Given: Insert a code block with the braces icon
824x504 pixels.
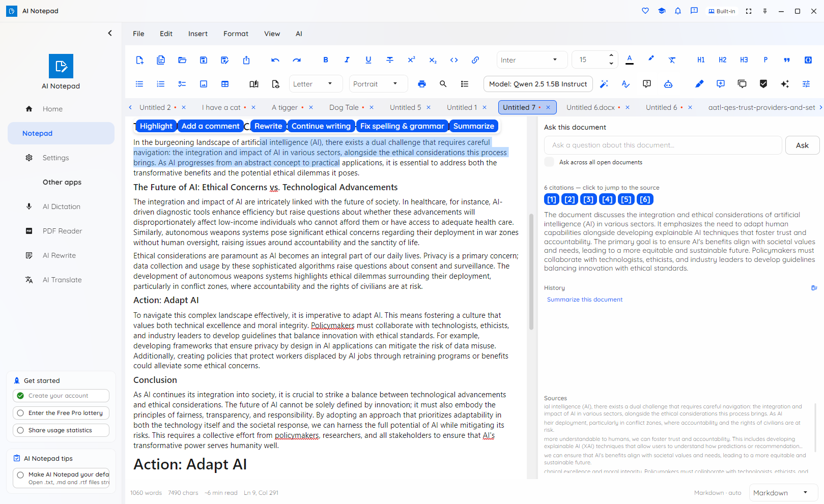Looking at the screenshot, I should coord(808,60).
